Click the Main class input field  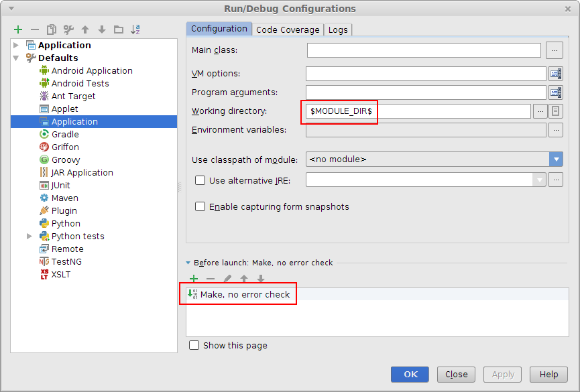[424, 50]
